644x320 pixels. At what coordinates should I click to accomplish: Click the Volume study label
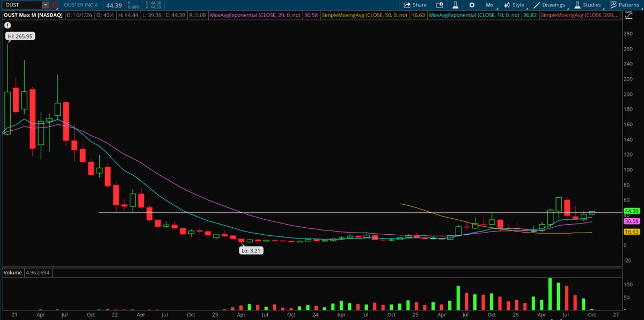(x=13, y=272)
